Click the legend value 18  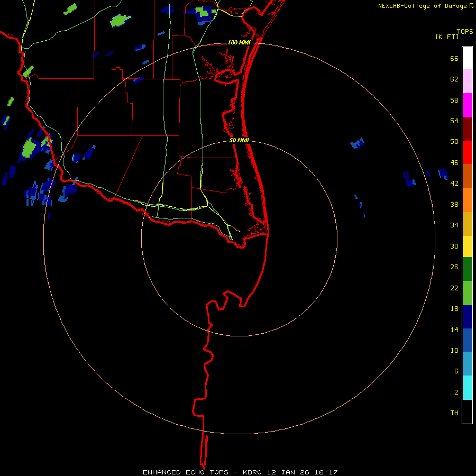point(454,309)
